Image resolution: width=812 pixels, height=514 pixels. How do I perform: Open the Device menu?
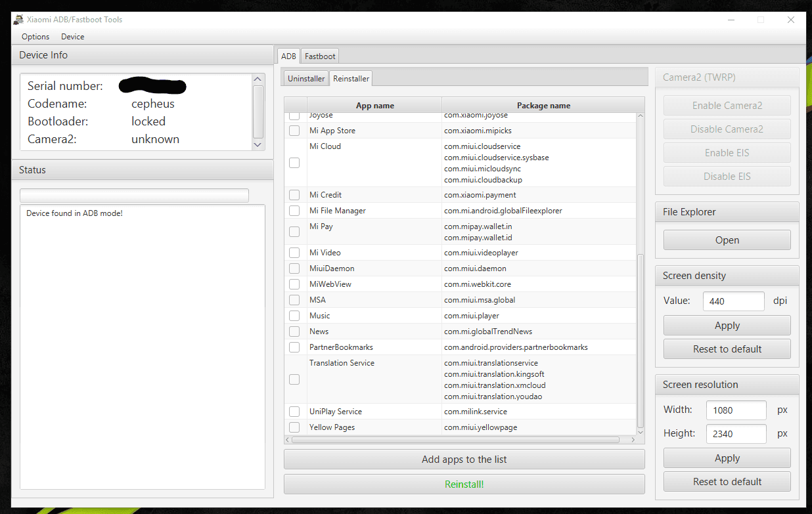pos(73,37)
